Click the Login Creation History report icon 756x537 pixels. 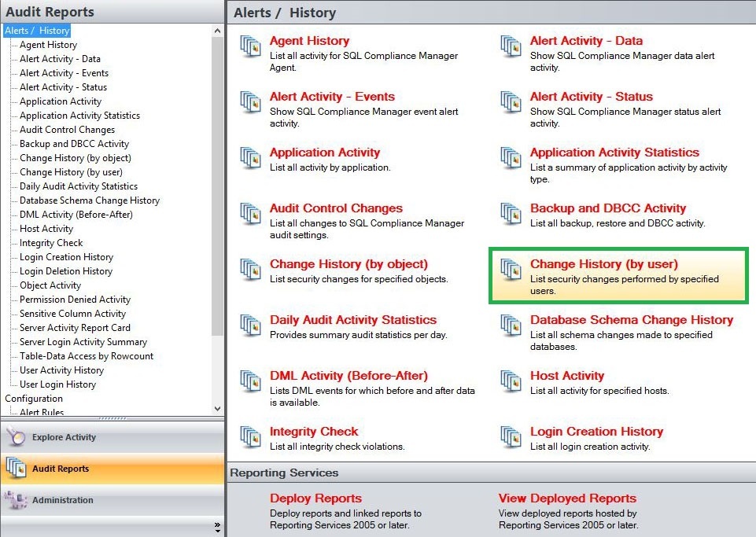[511, 438]
